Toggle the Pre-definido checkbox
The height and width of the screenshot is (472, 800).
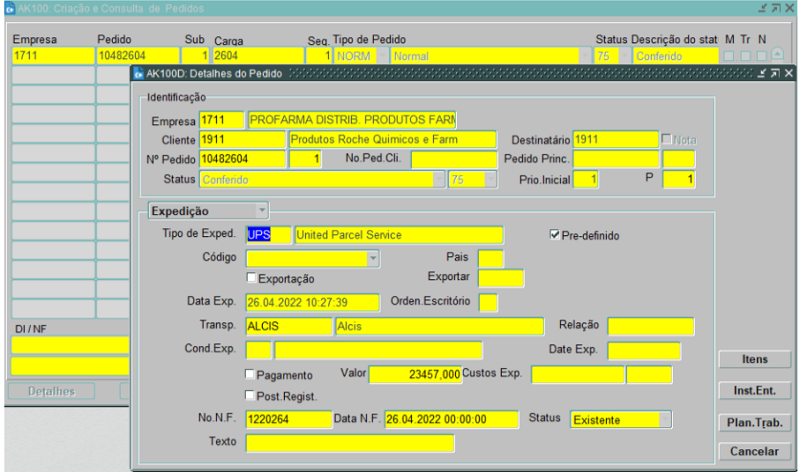coord(556,236)
